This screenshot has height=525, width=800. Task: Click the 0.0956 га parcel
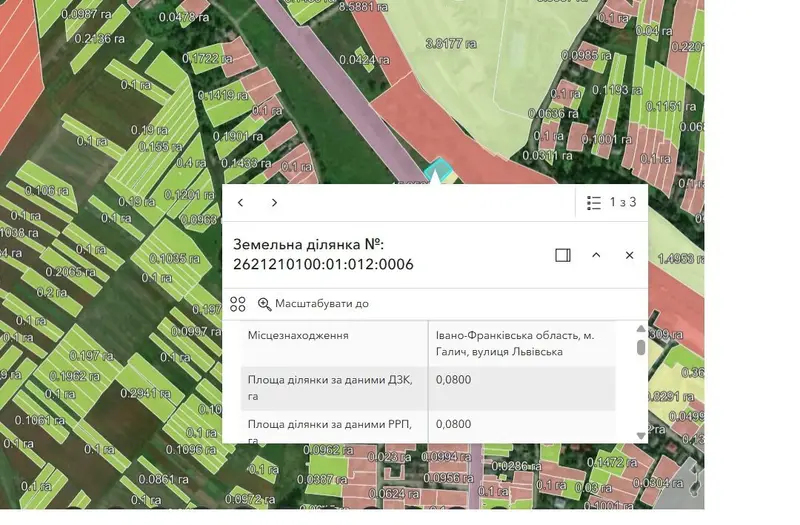point(448,478)
